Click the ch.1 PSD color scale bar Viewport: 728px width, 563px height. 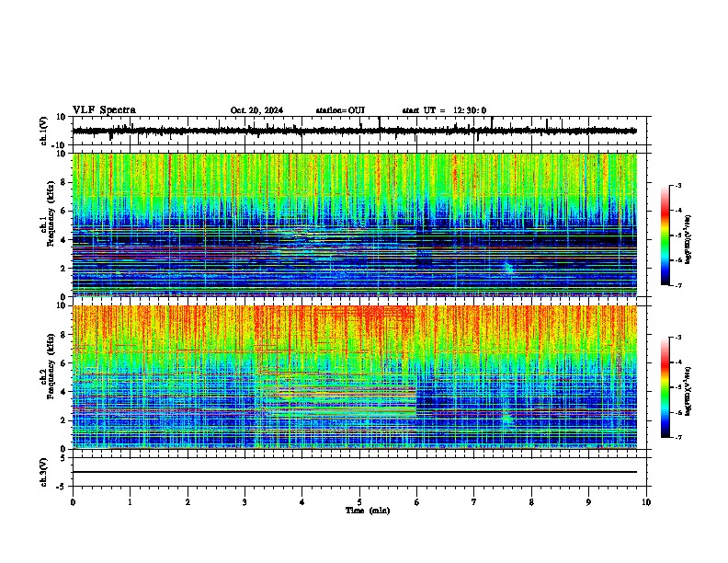click(x=665, y=236)
